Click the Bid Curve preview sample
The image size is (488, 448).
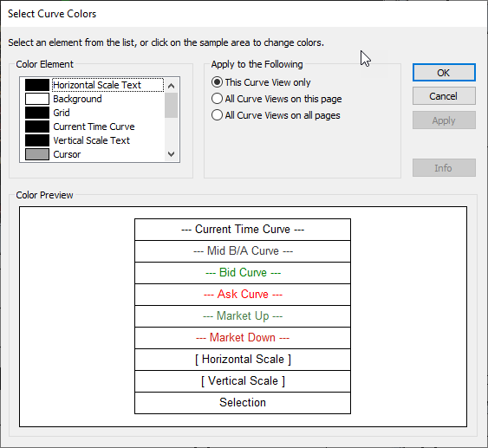(243, 273)
